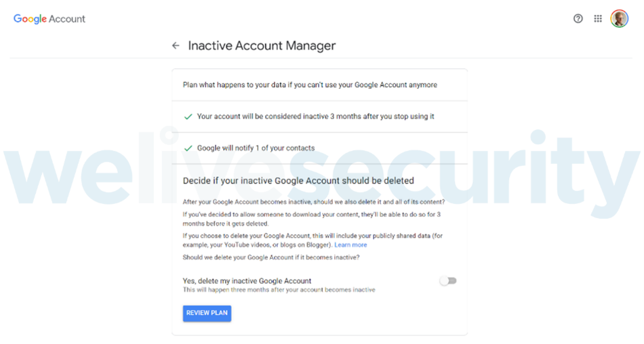Go back using the left arrow
The image size is (644, 344).
point(176,46)
